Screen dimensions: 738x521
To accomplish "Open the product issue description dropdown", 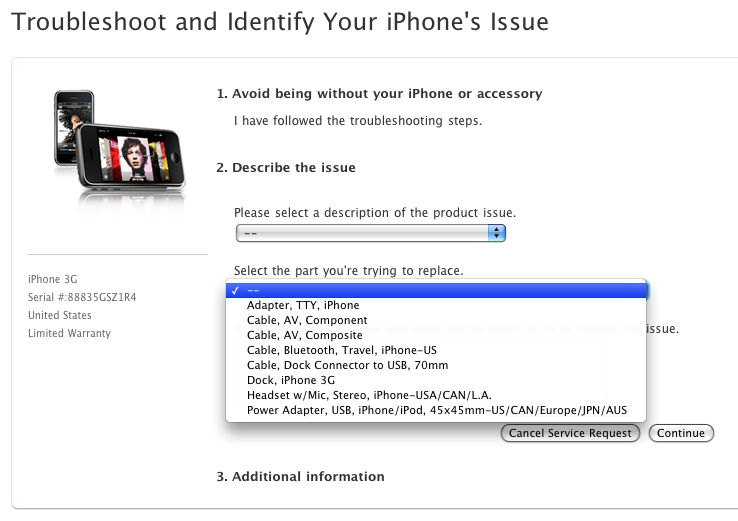I will (370, 233).
